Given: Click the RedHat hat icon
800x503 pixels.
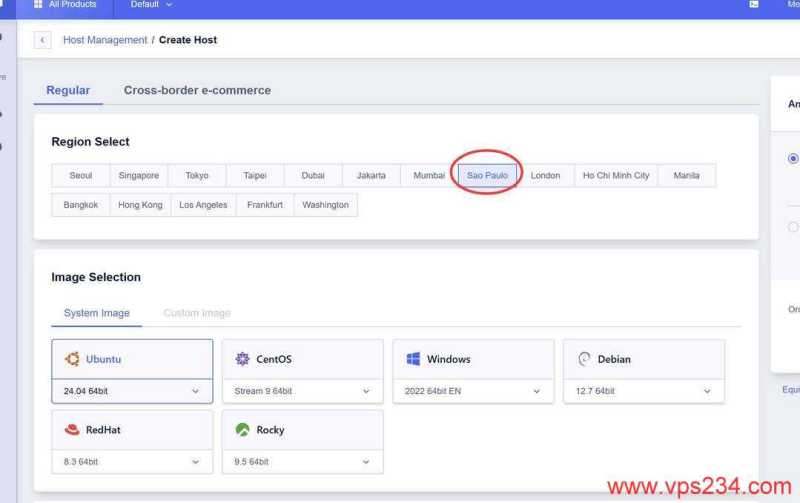Looking at the screenshot, I should point(72,430).
